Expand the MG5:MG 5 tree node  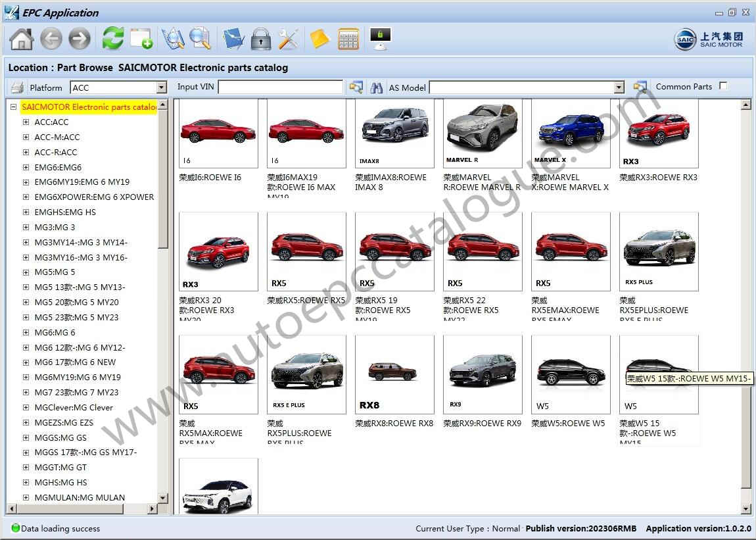tap(26, 272)
